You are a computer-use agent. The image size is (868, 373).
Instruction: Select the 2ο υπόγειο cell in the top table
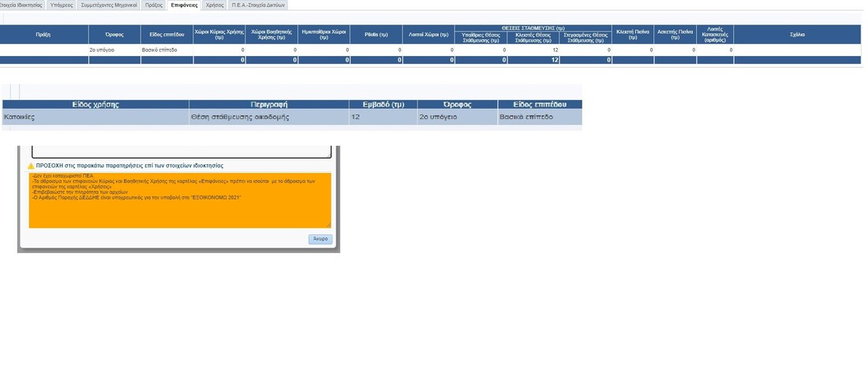(x=114, y=50)
